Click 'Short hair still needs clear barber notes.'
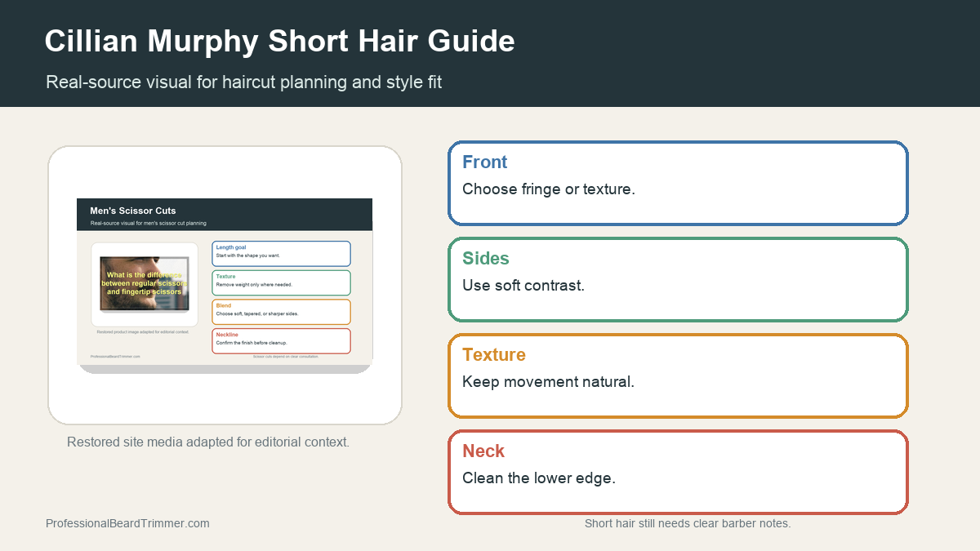Image resolution: width=980 pixels, height=551 pixels. (x=688, y=523)
